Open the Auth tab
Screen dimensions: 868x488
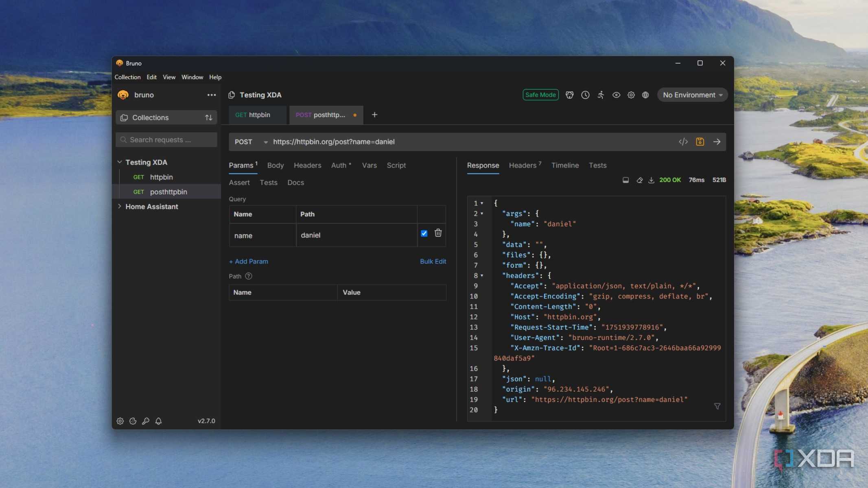pyautogui.click(x=341, y=165)
